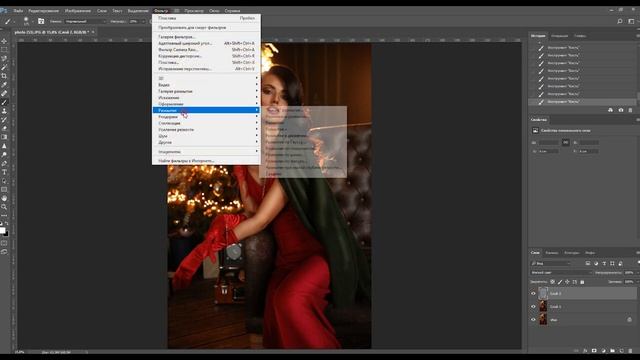Screen dimensions: 640x360
Task: Toggle lock image pixels brush icon
Action: (560, 282)
